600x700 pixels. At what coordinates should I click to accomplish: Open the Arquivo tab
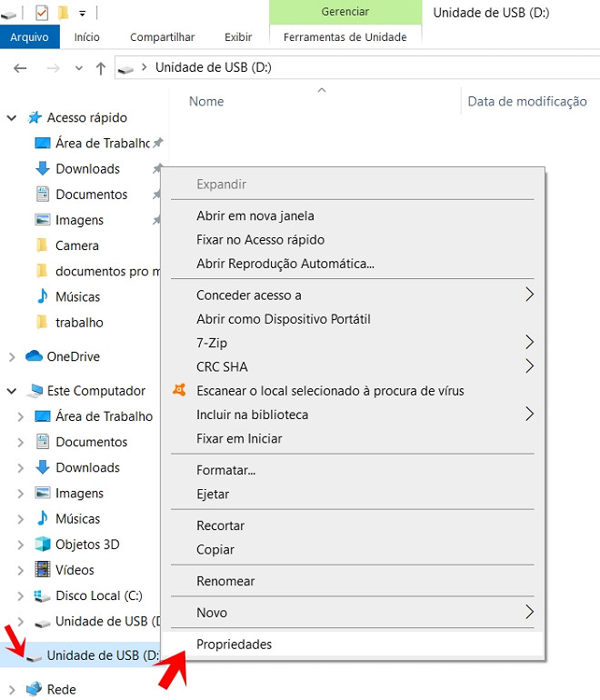(29, 36)
